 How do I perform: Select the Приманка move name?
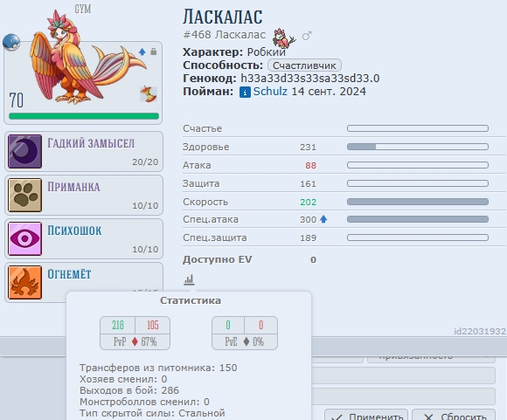click(73, 187)
